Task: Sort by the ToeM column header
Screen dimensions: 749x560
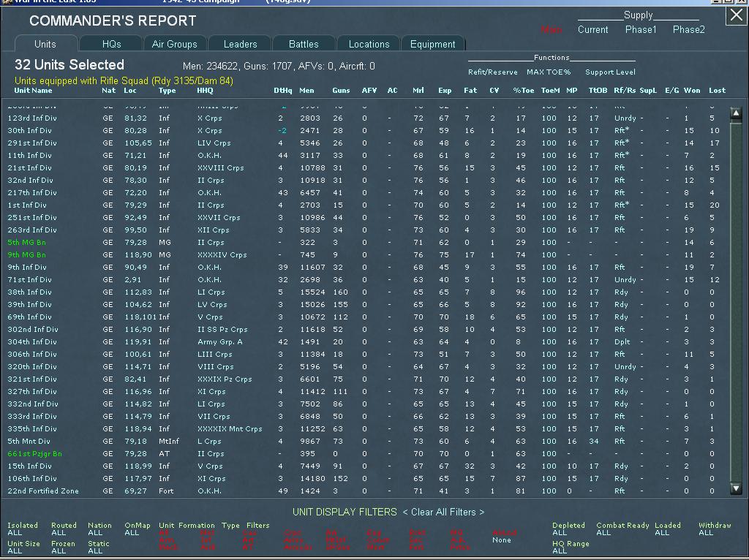Action: pyautogui.click(x=550, y=90)
